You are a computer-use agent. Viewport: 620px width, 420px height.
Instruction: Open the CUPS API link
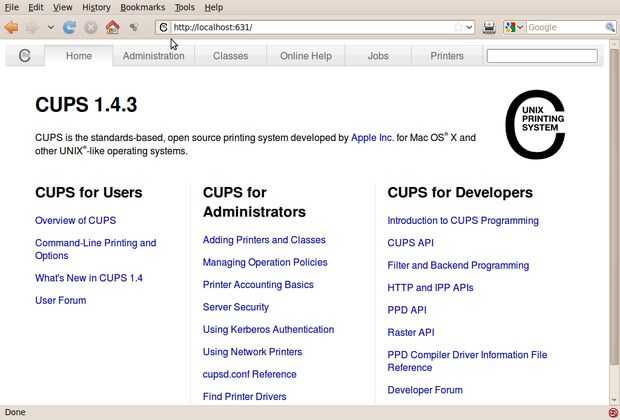coord(410,243)
